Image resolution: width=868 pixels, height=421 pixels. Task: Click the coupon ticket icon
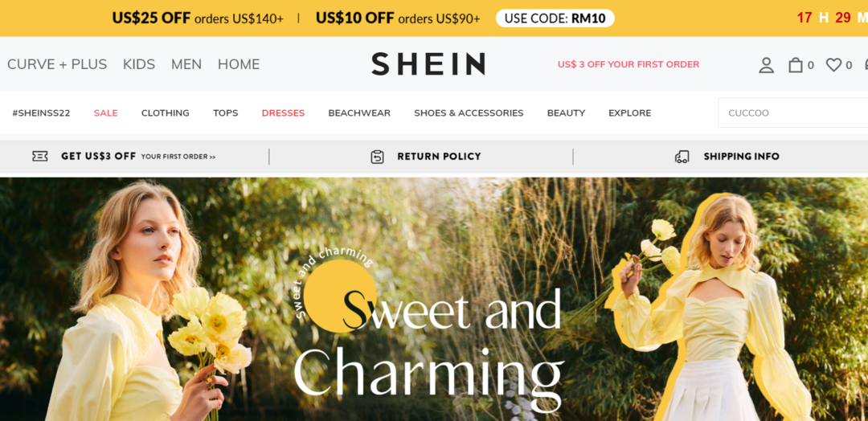(x=40, y=157)
